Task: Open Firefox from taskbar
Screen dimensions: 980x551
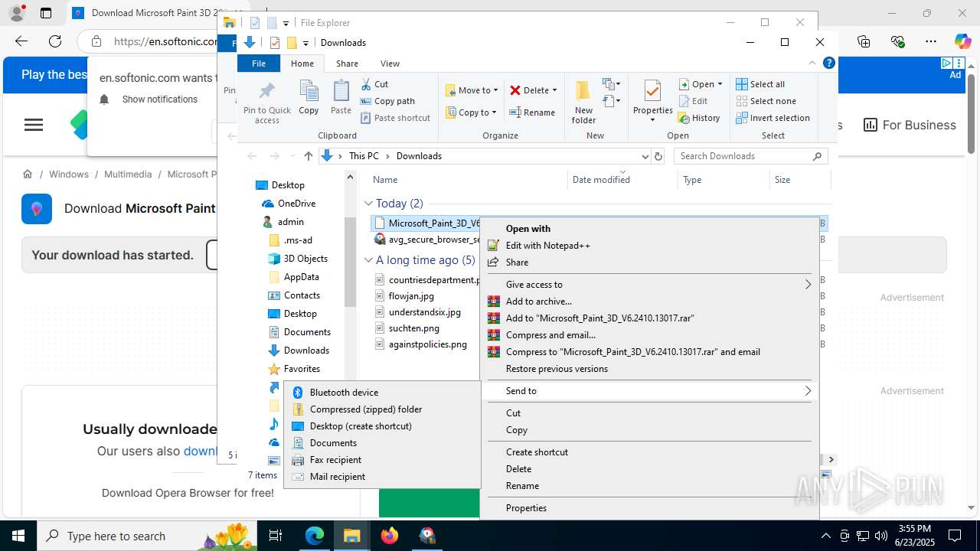Action: coord(390,536)
